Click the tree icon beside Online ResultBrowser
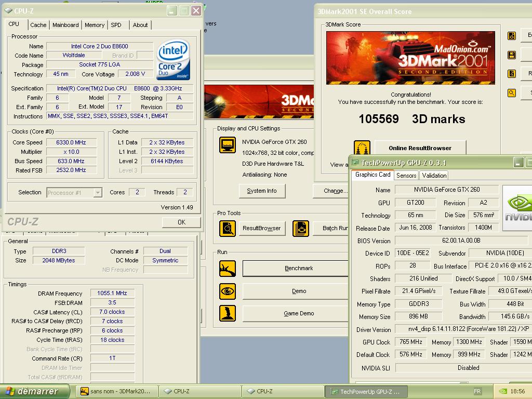Viewport: 532px width, 399px height. point(362,148)
